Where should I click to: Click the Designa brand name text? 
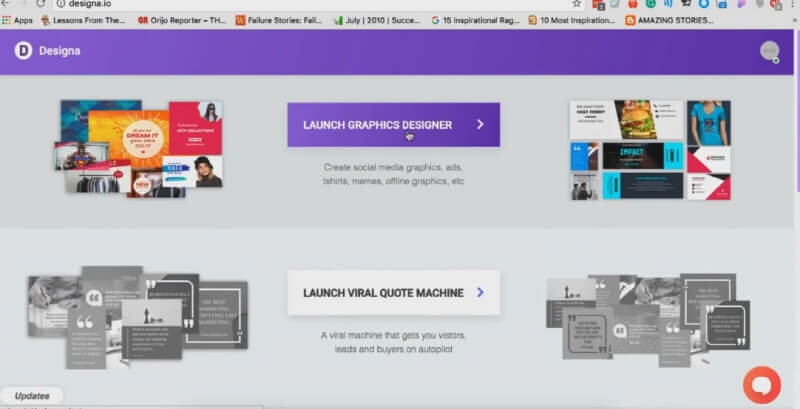[60, 51]
